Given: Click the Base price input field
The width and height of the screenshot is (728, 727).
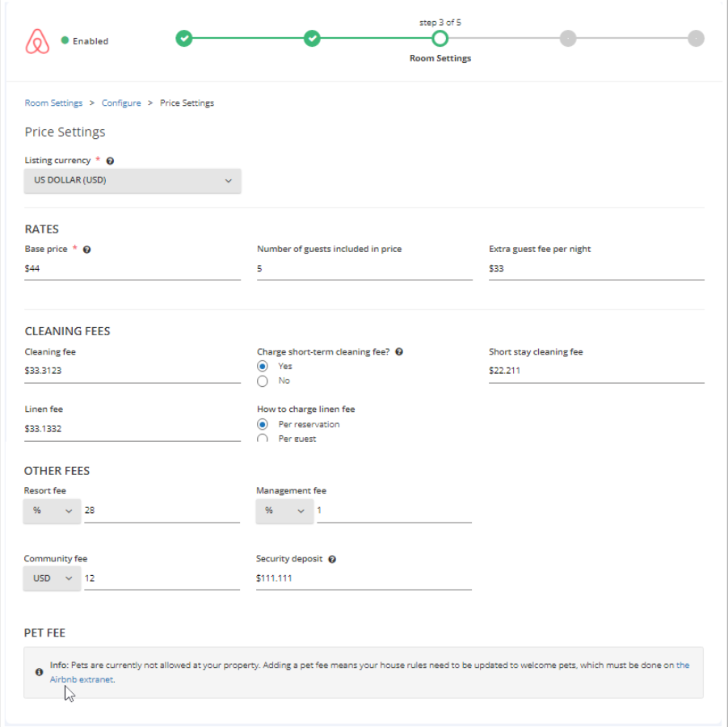Looking at the screenshot, I should [x=133, y=269].
